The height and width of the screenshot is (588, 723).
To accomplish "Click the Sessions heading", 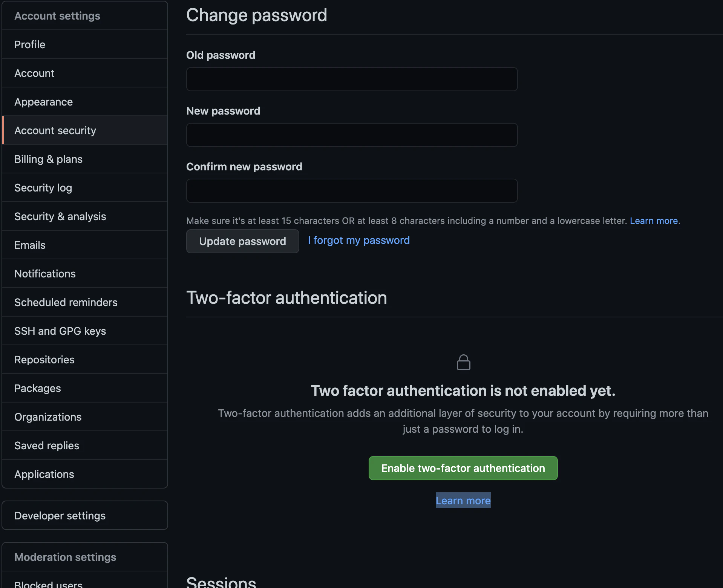I will (x=221, y=582).
